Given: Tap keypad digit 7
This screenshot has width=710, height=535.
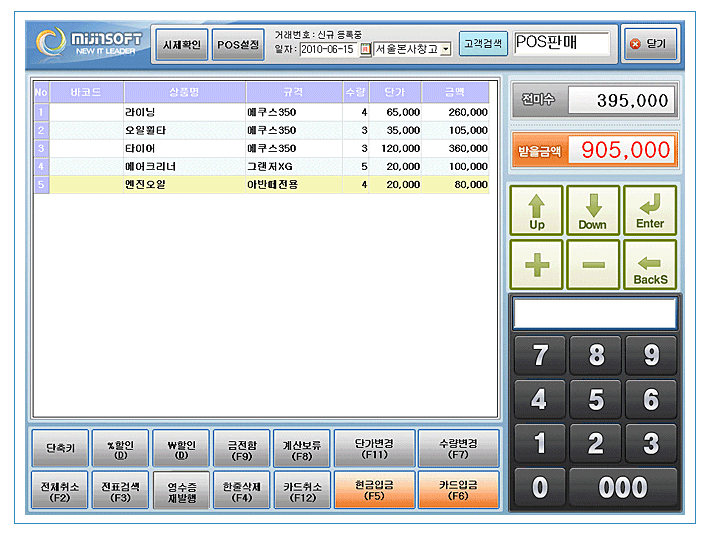Looking at the screenshot, I should tap(540, 355).
